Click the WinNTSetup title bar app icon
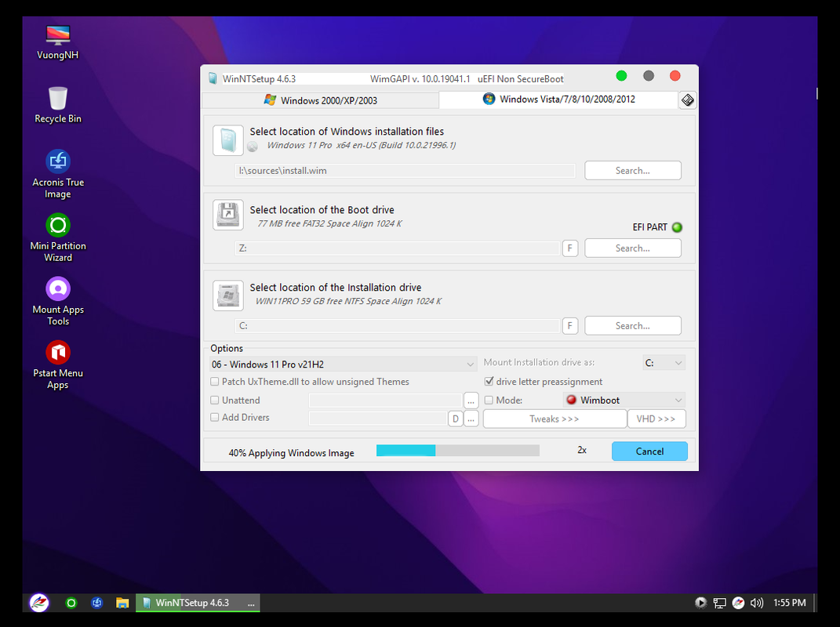The width and height of the screenshot is (840, 627). point(213,78)
